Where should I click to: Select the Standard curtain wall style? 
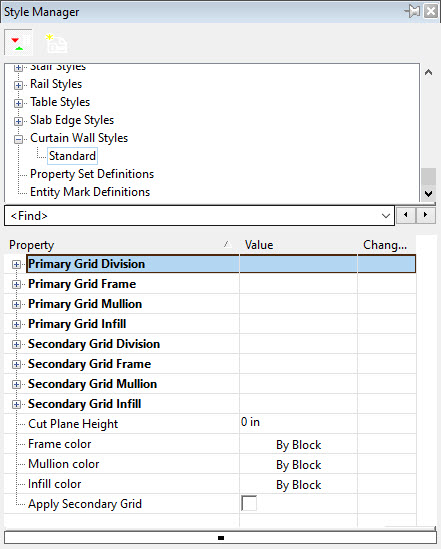point(72,156)
